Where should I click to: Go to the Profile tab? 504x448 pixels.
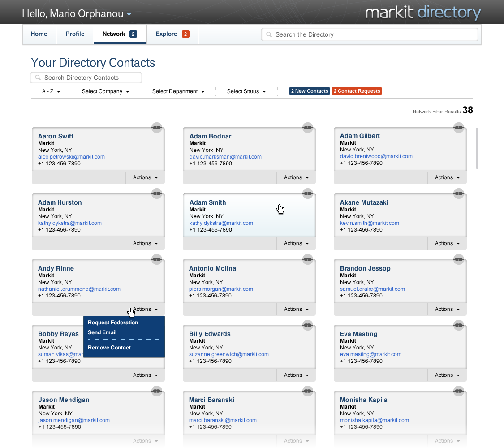(x=75, y=34)
